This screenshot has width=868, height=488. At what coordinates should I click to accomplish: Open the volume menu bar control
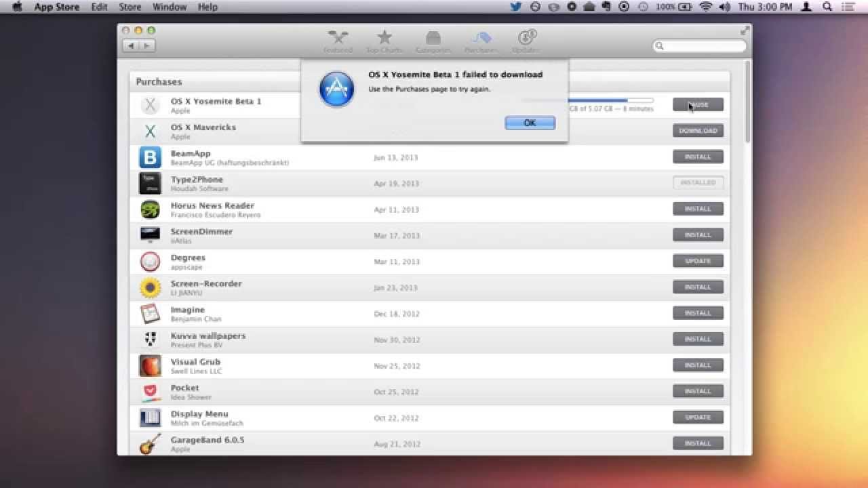pyautogui.click(x=724, y=7)
